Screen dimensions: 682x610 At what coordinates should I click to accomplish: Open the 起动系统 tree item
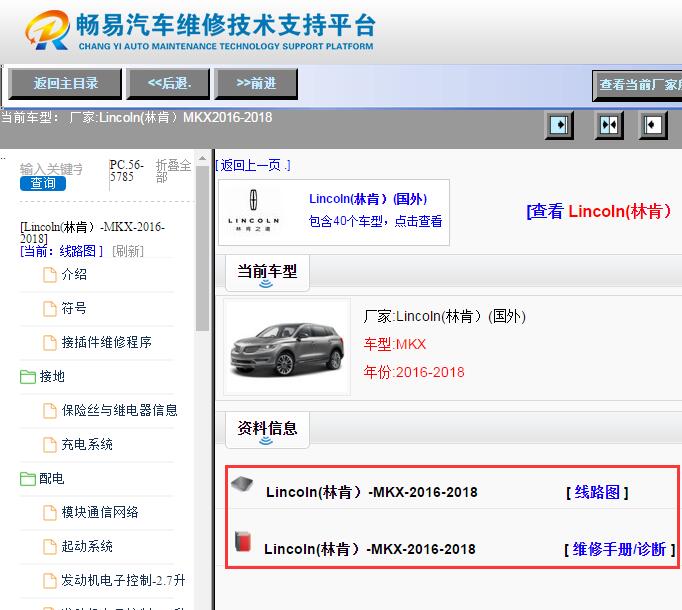pos(87,546)
